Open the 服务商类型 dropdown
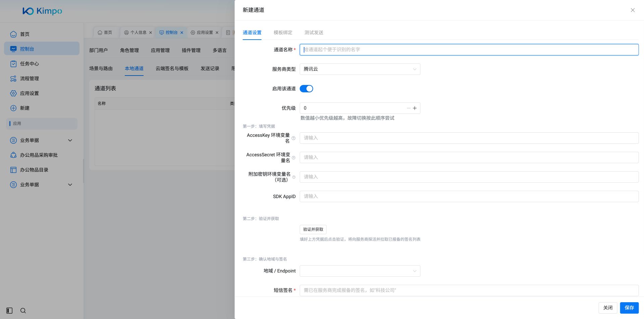The width and height of the screenshot is (644, 319). [x=360, y=69]
